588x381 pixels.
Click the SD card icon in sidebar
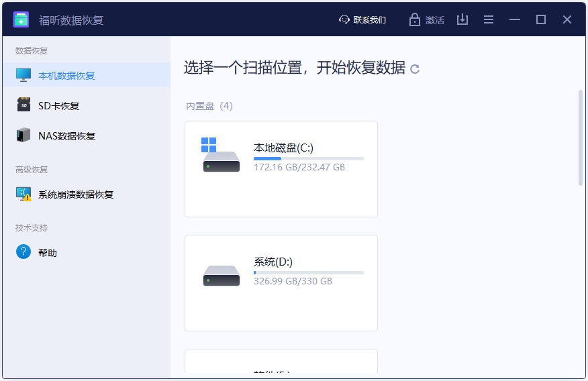pos(24,105)
